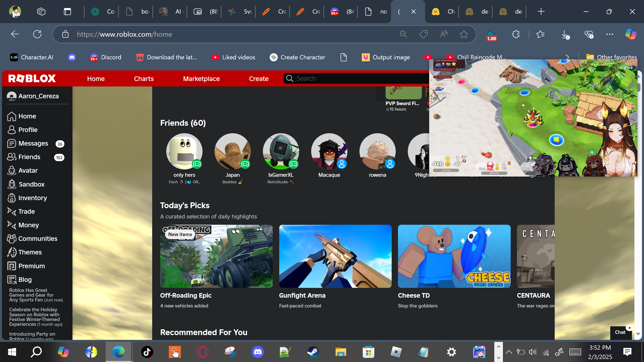Open Money from the sidebar
Screen dimensions: 644x362
click(x=23, y=225)
